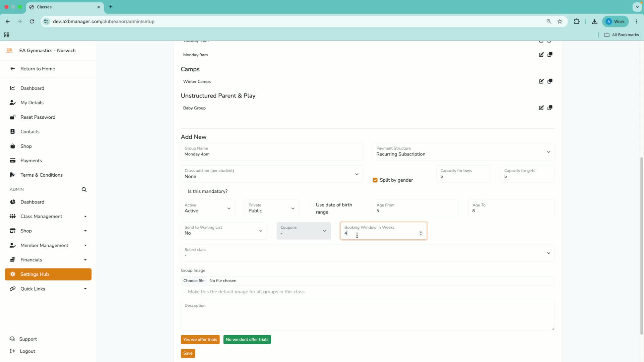644x362 pixels.
Task: Expand the Select class dropdown
Action: pos(367,253)
